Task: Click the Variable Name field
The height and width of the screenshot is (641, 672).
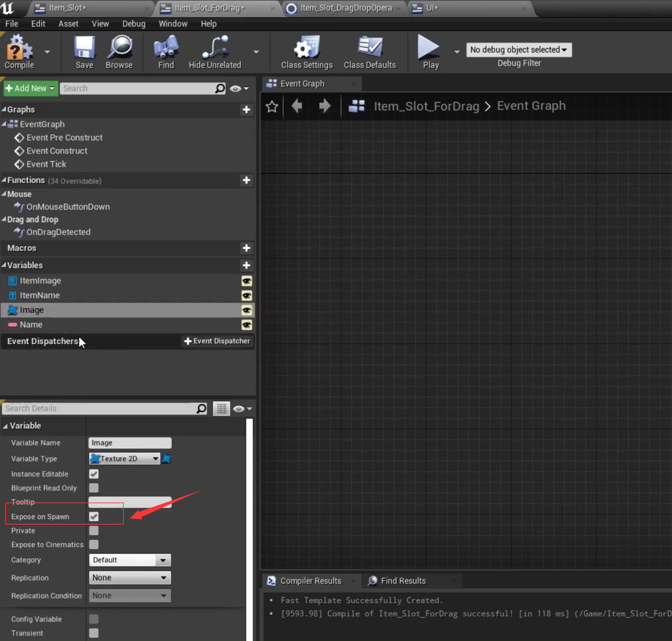Action: [130, 443]
